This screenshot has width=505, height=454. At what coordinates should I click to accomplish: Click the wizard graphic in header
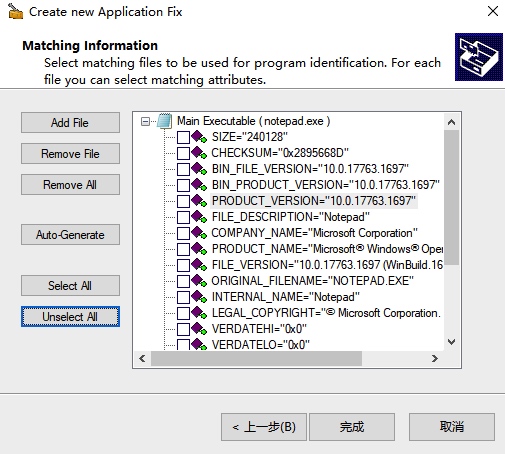[x=479, y=57]
